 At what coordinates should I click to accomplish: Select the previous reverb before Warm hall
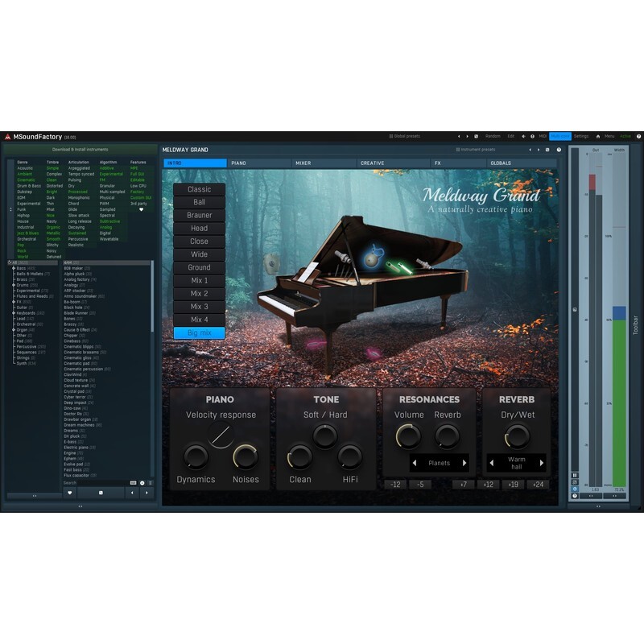[x=492, y=463]
